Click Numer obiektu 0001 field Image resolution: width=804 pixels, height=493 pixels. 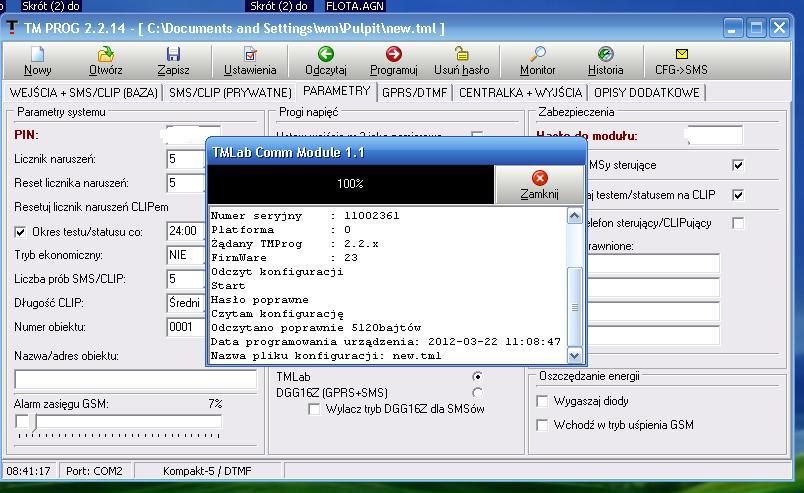click(186, 327)
